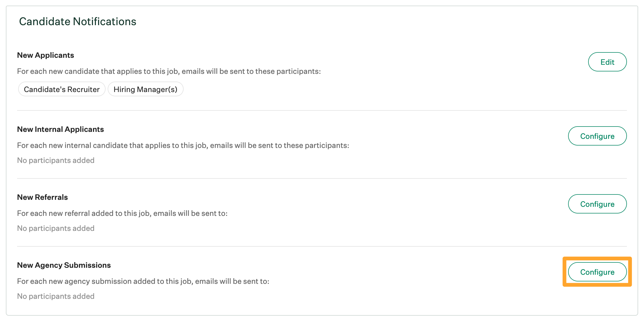Click the New Agency Submissions section title

64,265
